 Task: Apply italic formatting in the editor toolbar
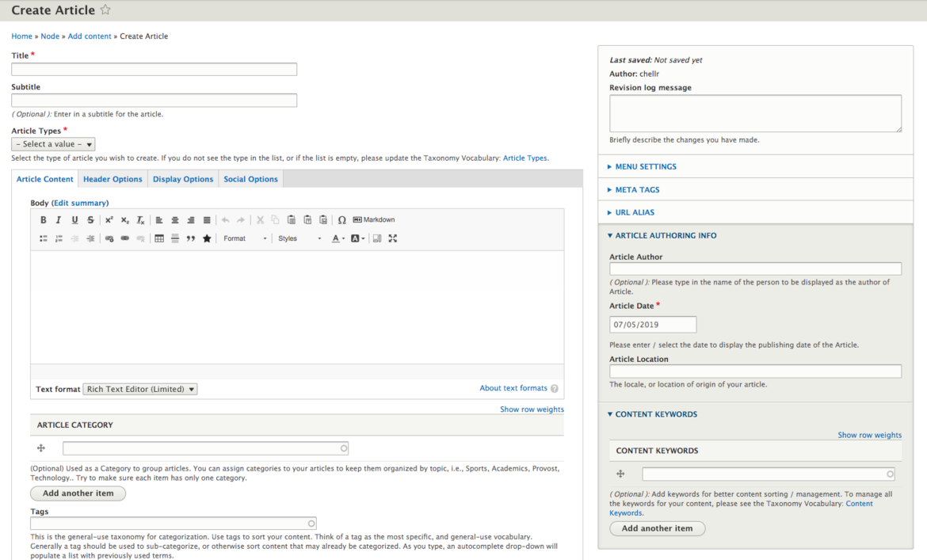click(x=58, y=219)
